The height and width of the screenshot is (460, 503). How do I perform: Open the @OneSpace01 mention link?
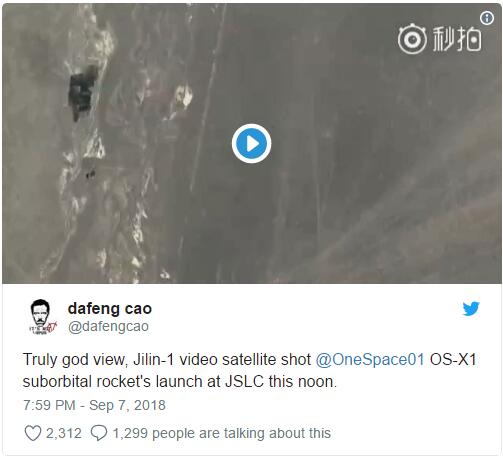370,360
